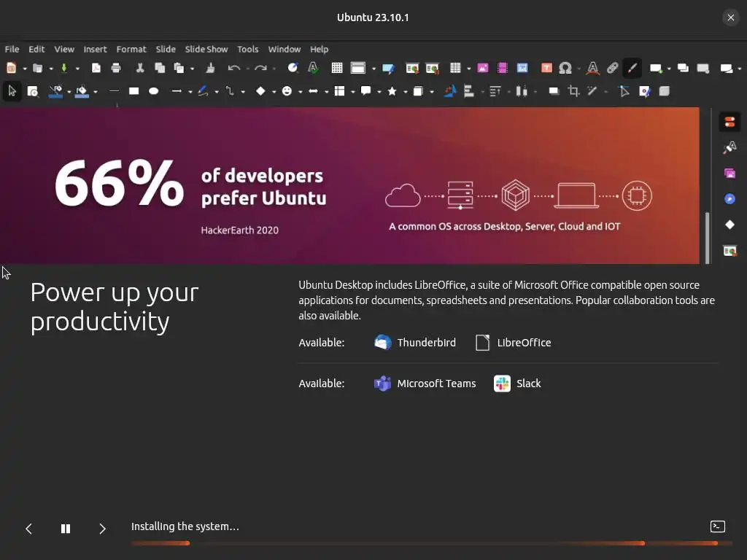747x560 pixels.
Task: Open the Tools menu
Action: tap(248, 49)
